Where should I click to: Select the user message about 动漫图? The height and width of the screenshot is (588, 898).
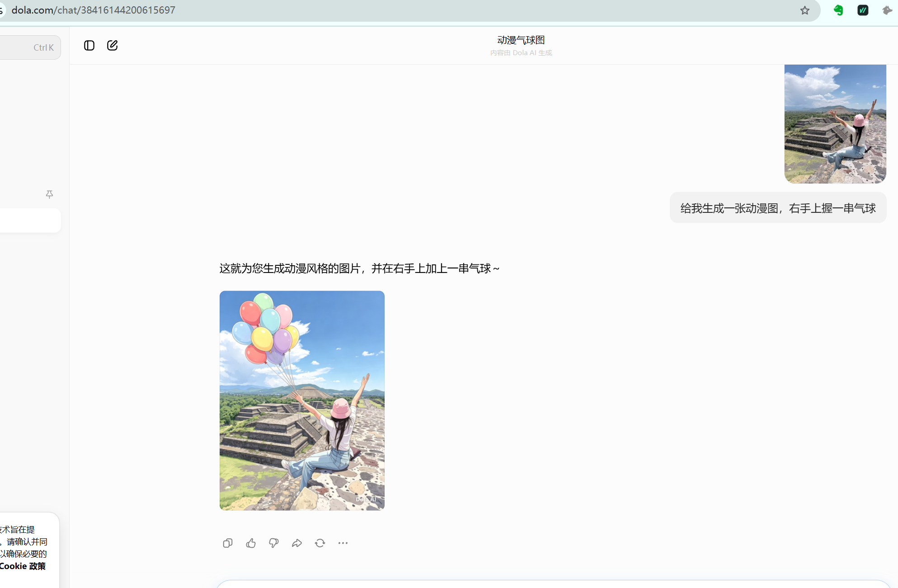pos(778,208)
